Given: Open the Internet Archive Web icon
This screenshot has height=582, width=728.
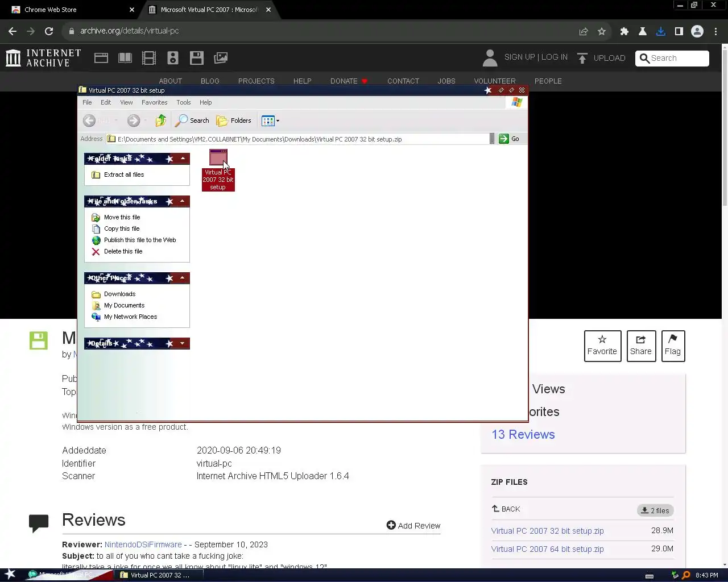Looking at the screenshot, I should tap(101, 58).
